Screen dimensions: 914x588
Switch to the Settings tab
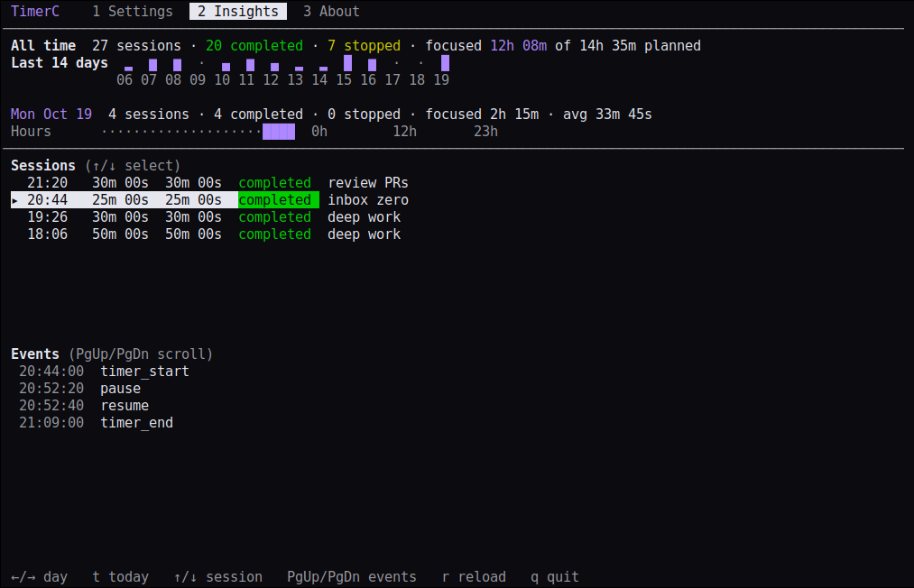pos(133,11)
